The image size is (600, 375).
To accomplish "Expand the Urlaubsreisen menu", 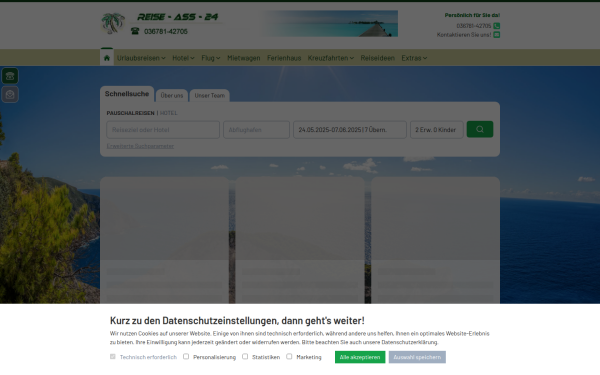I will [141, 58].
